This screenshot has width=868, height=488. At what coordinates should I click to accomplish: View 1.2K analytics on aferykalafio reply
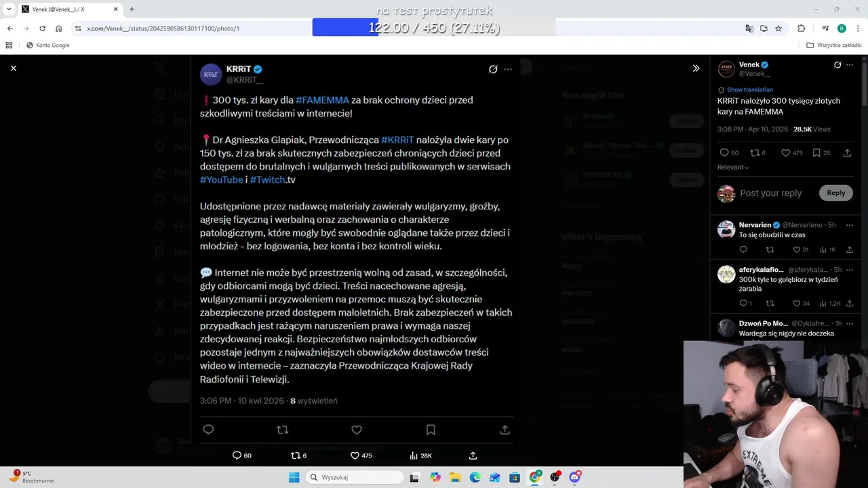830,303
